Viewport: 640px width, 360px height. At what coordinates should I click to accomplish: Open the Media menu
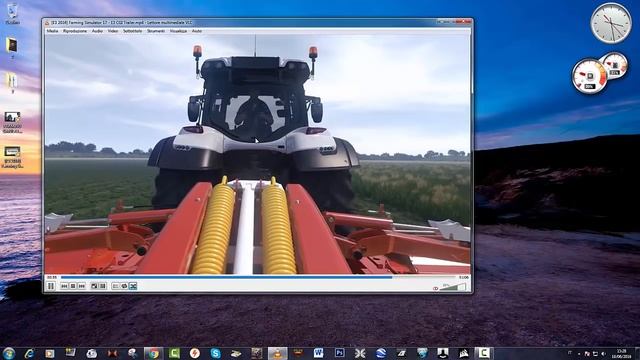[x=52, y=31]
